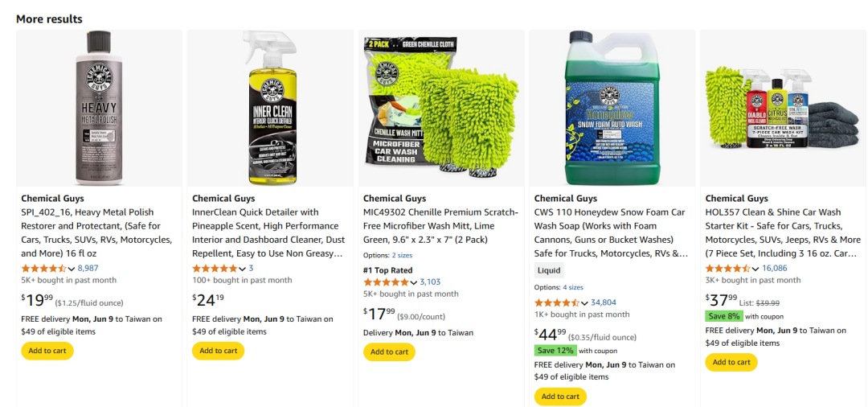Add Clean & Shine Starter Kit to cart
The height and width of the screenshot is (407, 868).
tap(731, 362)
